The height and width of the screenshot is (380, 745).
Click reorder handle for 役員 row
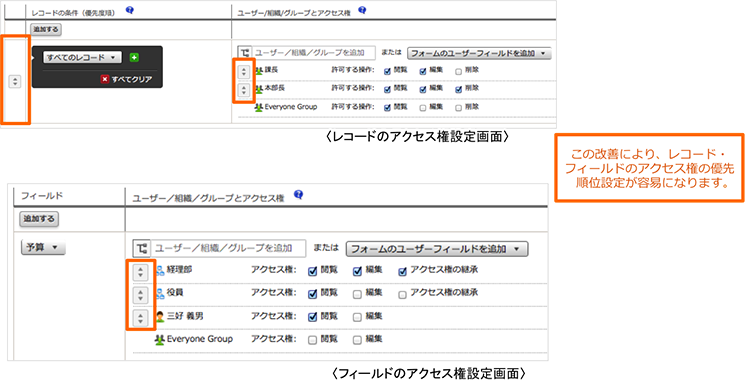(x=140, y=295)
